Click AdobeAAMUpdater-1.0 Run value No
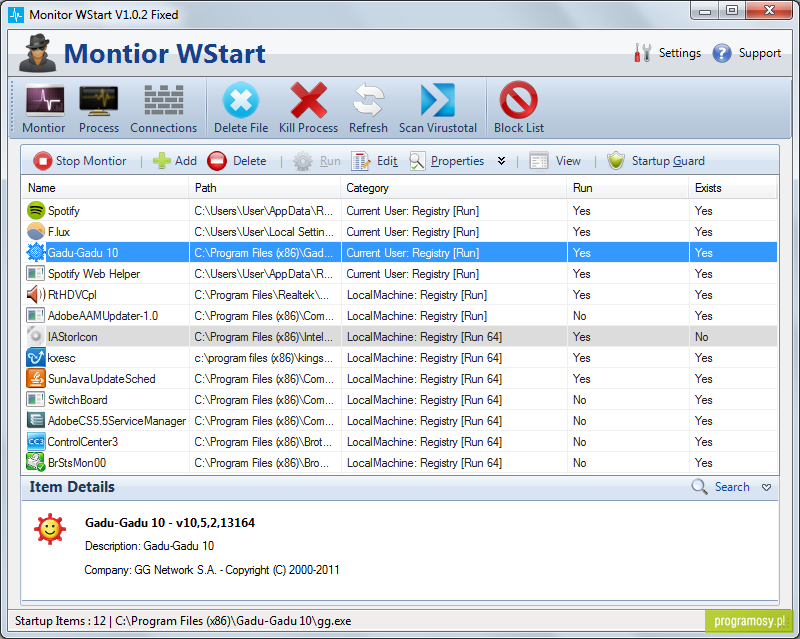 point(580,316)
